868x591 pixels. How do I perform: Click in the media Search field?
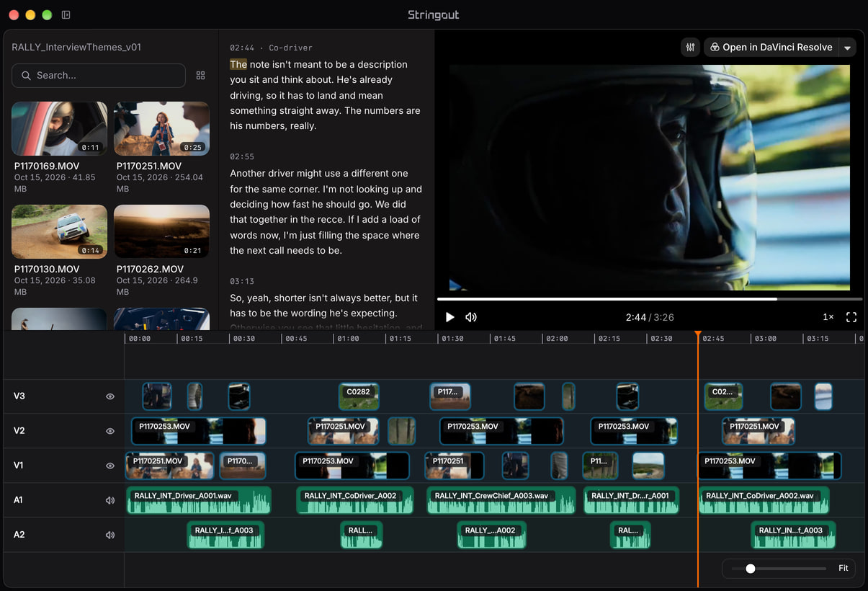point(99,76)
